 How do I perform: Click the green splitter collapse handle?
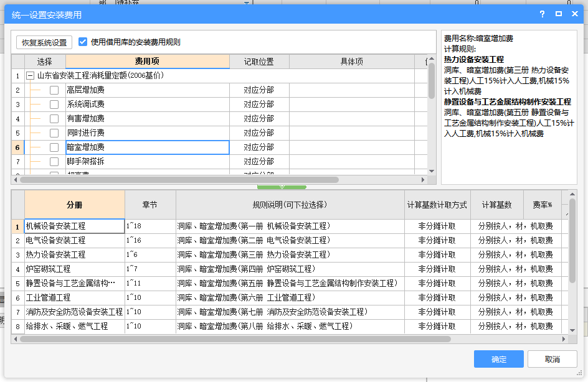click(x=282, y=187)
